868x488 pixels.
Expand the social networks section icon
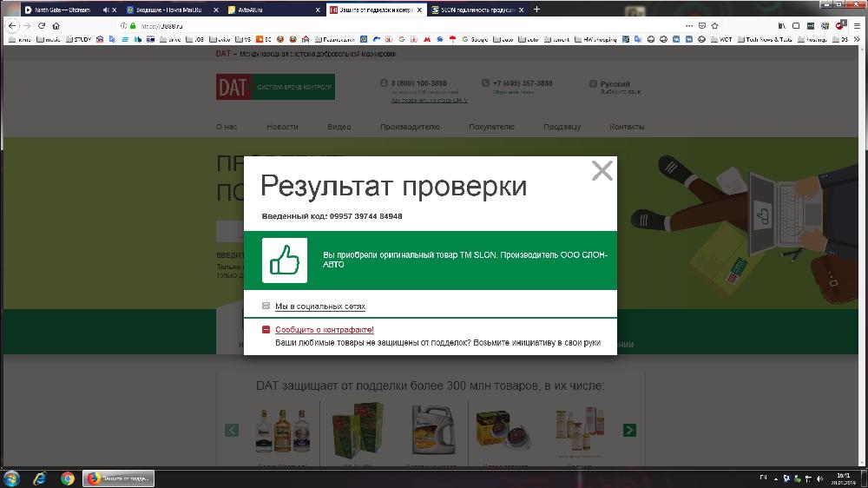266,306
